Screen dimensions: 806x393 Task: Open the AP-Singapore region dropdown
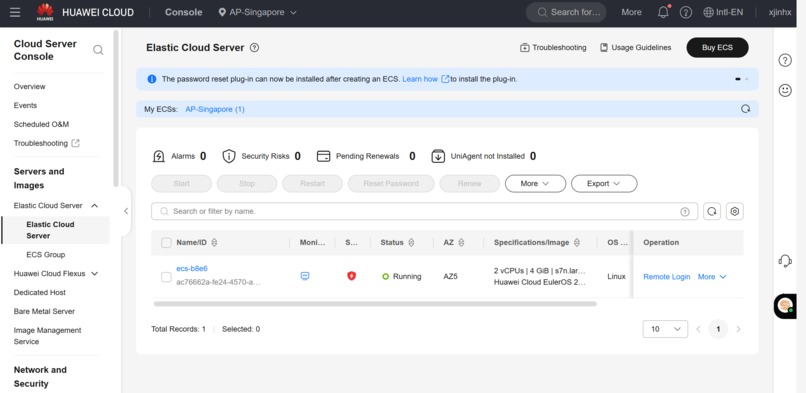(258, 12)
